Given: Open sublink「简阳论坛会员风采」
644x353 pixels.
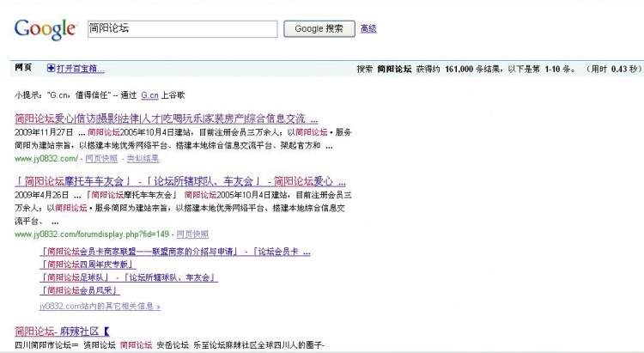Looking at the screenshot, I should 80,290.
